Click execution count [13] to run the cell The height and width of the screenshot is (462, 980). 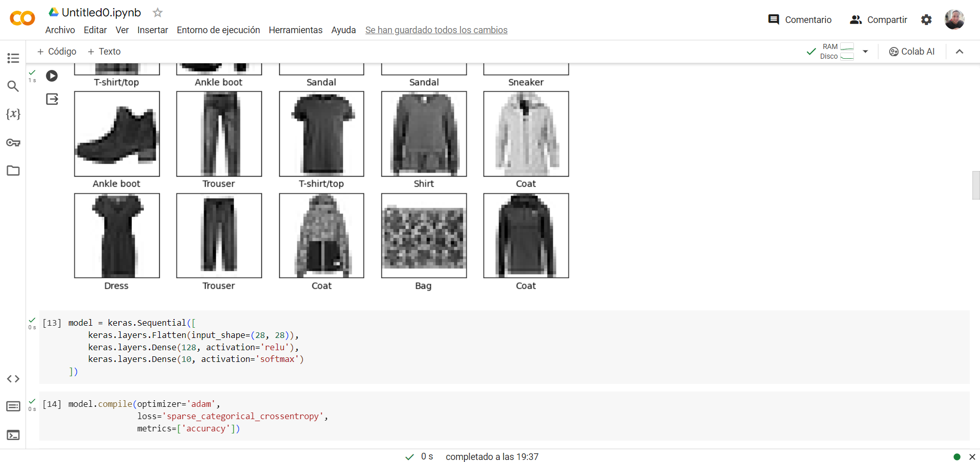coord(52,323)
